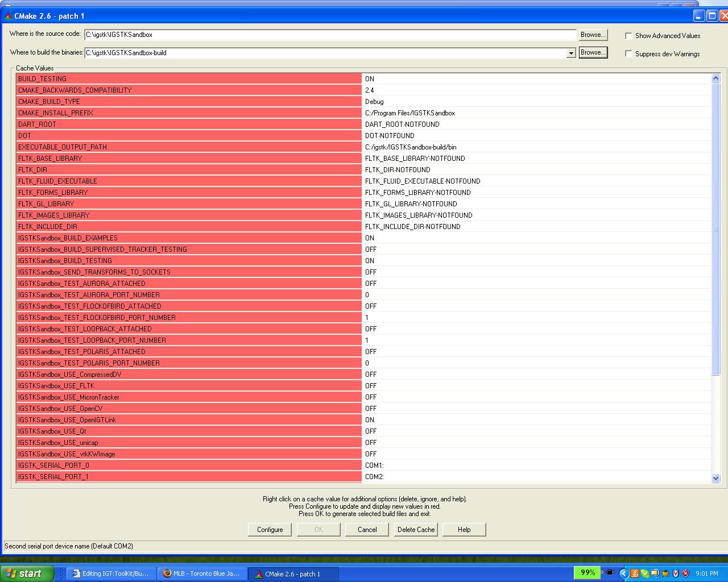Click the cache list scroll up arrow
Viewport: 728px width, 582px height.
coord(715,78)
